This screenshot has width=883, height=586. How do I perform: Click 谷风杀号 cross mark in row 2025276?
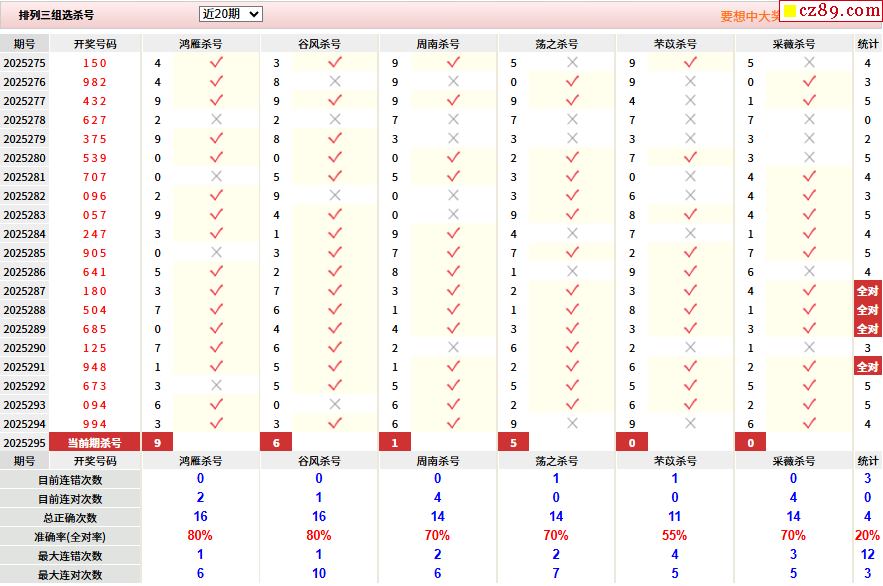[335, 82]
